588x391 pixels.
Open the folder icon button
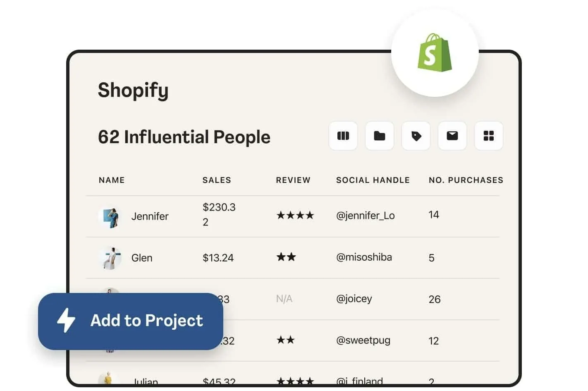click(379, 136)
